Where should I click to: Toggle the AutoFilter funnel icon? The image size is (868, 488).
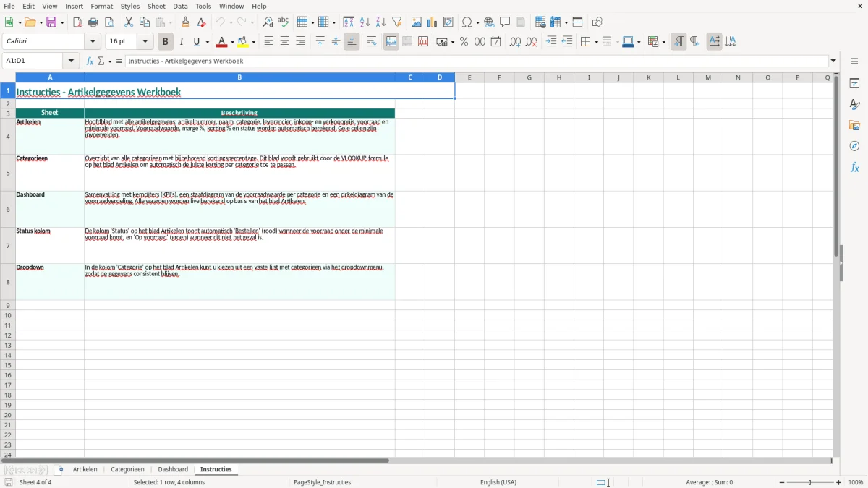[397, 22]
